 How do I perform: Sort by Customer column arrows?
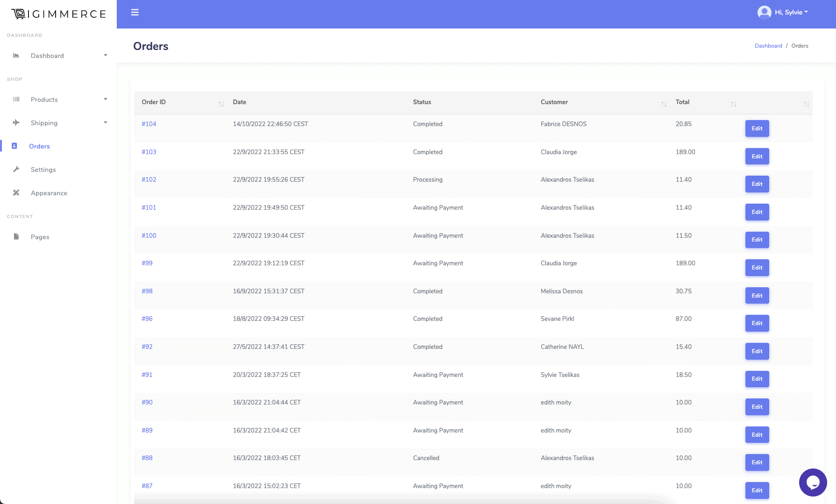[x=664, y=104]
